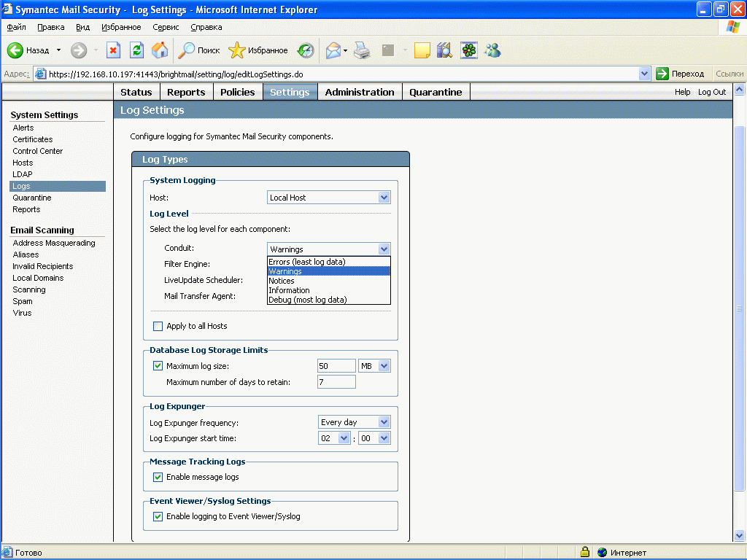747x560 pixels.
Task: Select Debug (most log data) option
Action: point(307,300)
